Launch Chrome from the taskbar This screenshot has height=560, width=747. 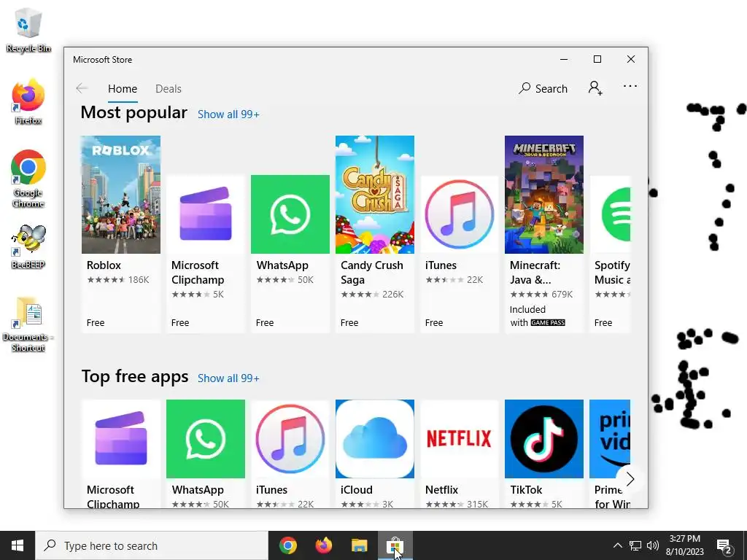(287, 545)
